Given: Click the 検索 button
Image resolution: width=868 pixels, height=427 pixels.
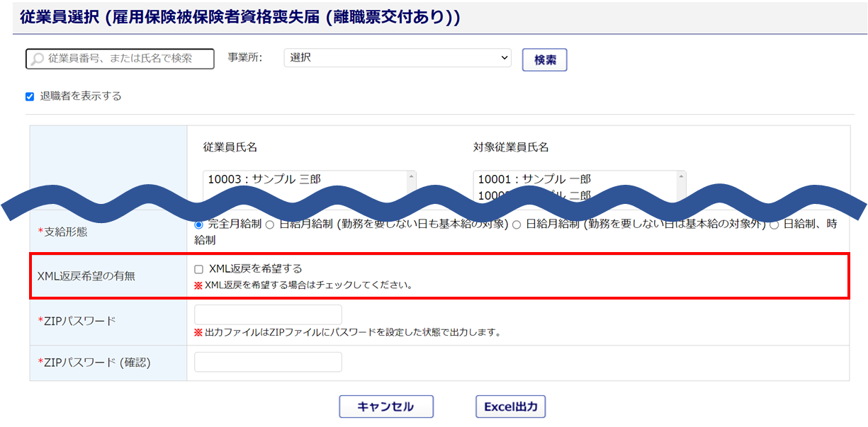Looking at the screenshot, I should [545, 60].
